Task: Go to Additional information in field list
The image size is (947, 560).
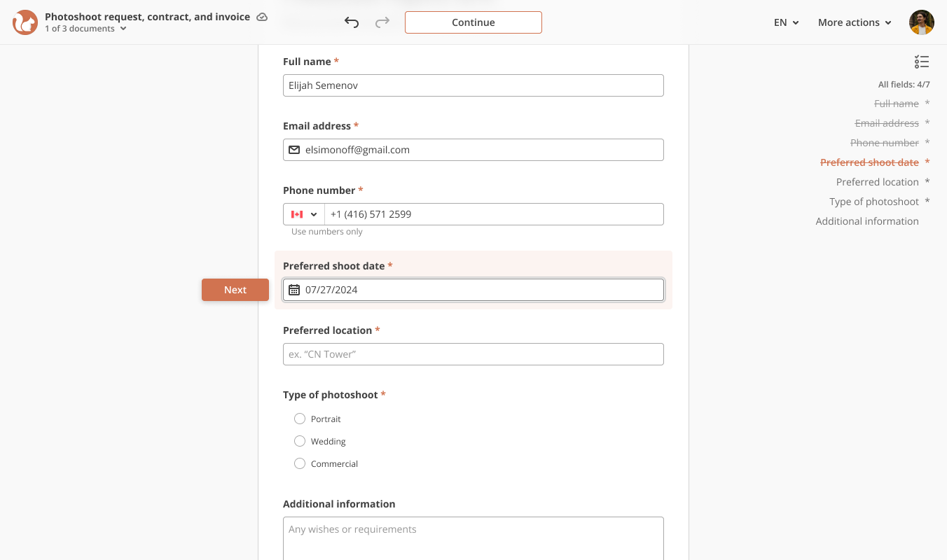Action: click(867, 221)
